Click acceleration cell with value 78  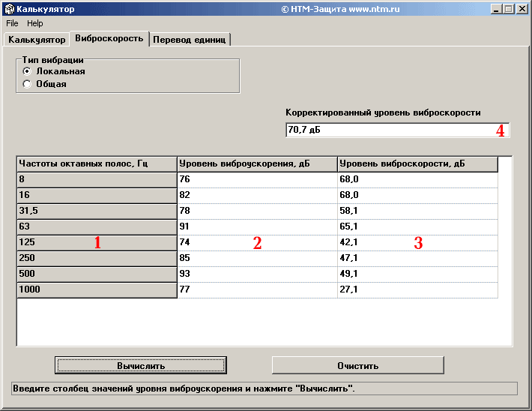tap(257, 211)
